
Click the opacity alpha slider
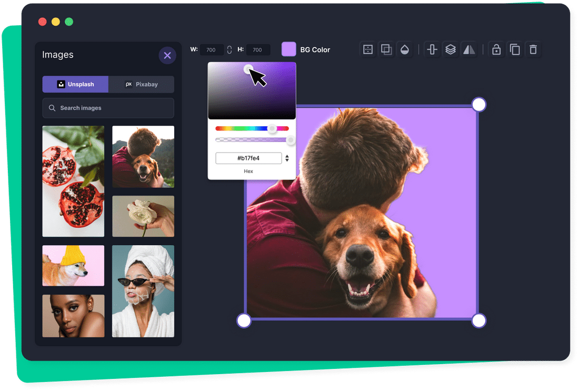[x=252, y=140]
